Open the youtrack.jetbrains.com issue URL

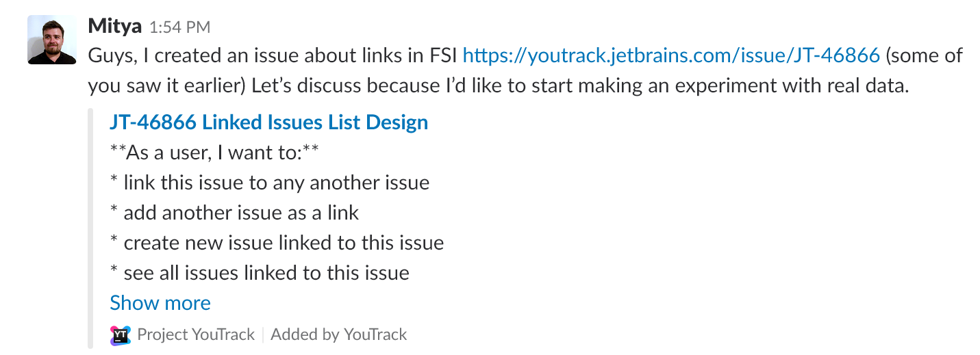671,55
